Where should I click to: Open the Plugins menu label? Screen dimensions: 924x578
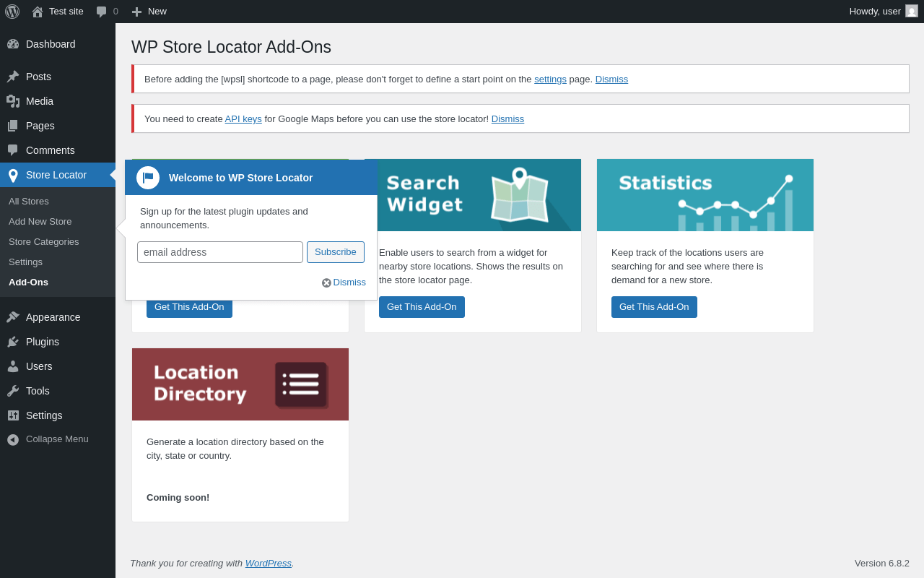tap(43, 342)
